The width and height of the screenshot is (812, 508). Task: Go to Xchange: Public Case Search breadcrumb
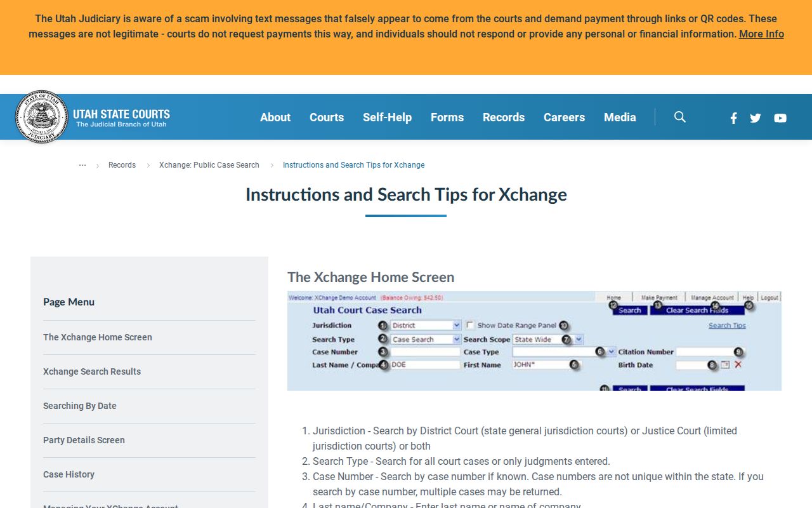(209, 165)
